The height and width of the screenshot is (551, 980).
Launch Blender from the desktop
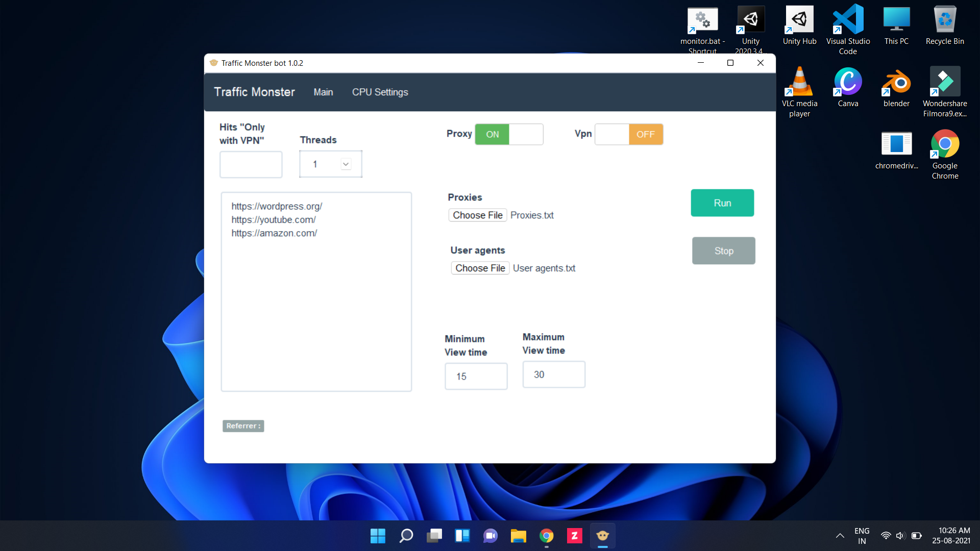[x=896, y=82]
